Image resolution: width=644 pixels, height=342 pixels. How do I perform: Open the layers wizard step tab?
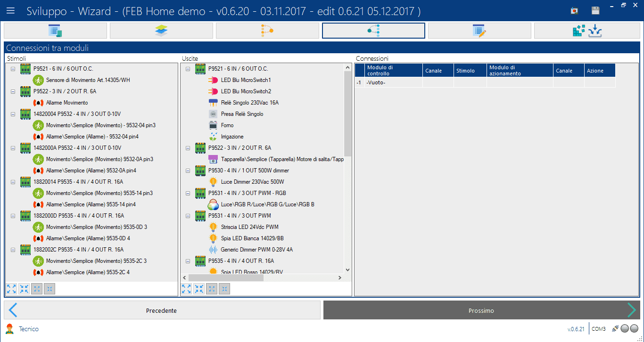coord(161,31)
